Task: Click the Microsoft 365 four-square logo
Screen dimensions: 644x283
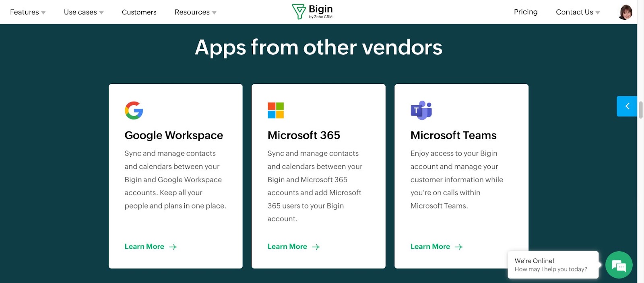Action: pos(276,110)
